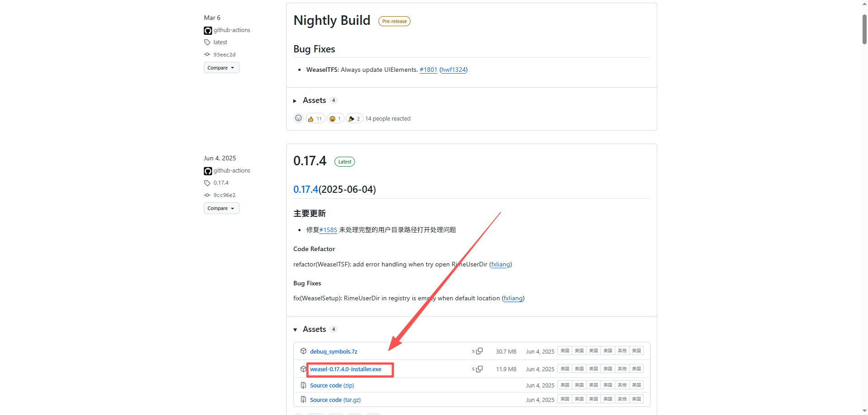The height and width of the screenshot is (415, 868).
Task: Expand Assets under Nightly Build
Action: tap(315, 100)
